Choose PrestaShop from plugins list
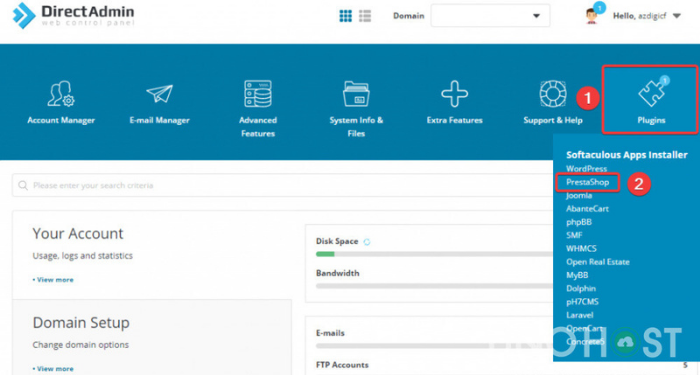Image resolution: width=700 pixels, height=375 pixels. [588, 182]
